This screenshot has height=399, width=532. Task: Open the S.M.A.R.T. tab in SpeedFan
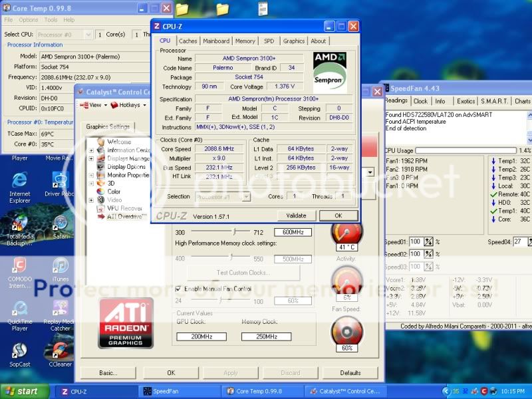coord(495,101)
